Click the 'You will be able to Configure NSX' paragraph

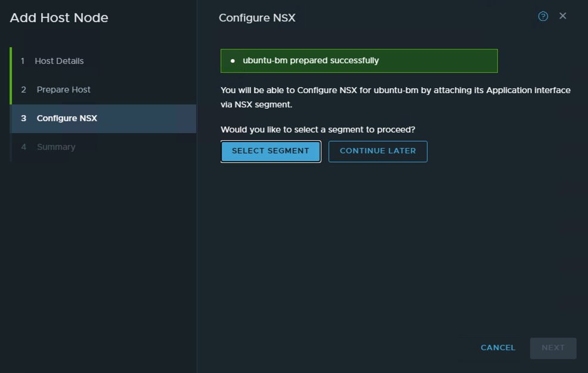pyautogui.click(x=395, y=97)
